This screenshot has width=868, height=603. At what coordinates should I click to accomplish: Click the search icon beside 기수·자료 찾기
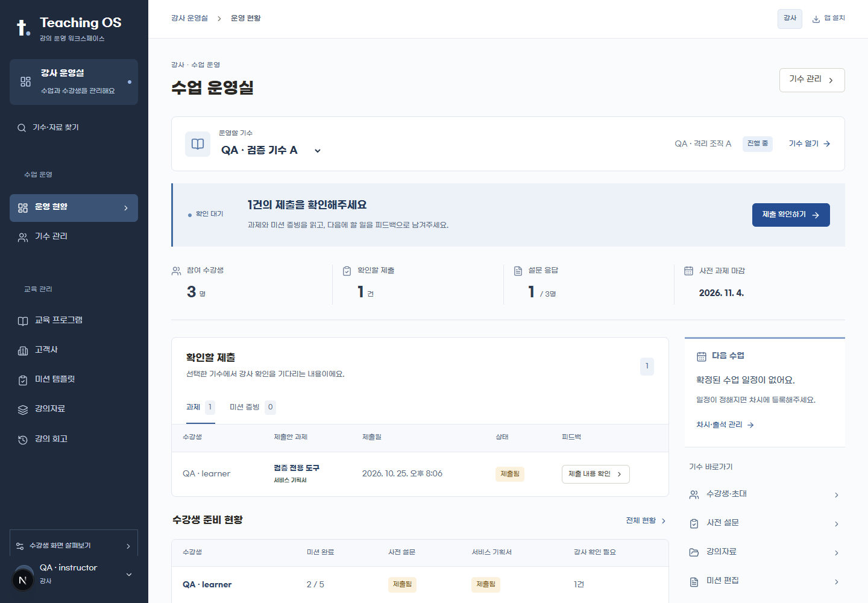pos(22,128)
